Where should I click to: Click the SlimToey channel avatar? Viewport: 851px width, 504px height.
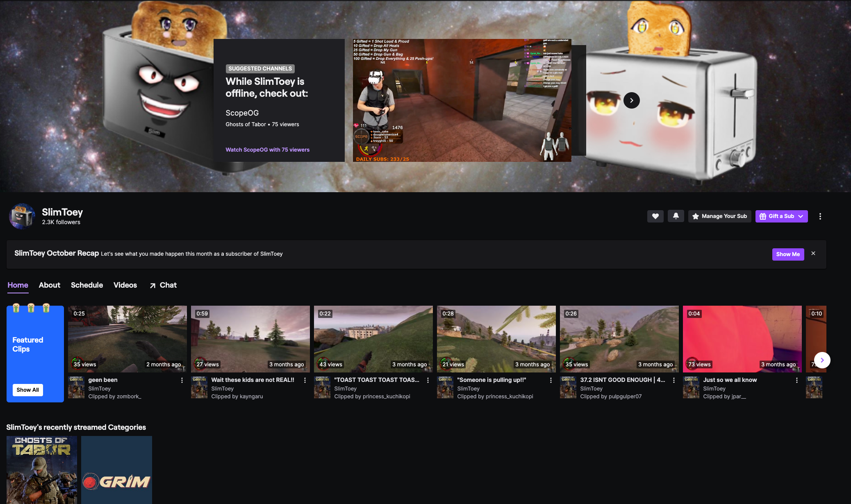22,216
